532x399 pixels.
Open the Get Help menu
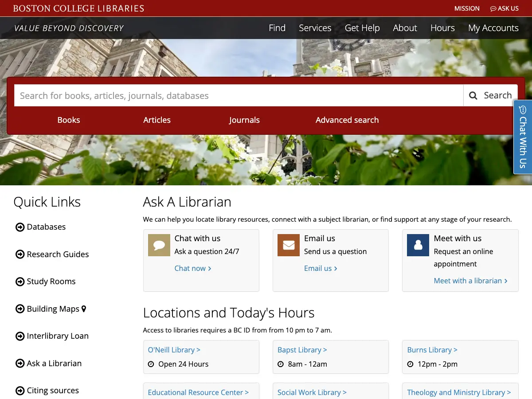(362, 28)
